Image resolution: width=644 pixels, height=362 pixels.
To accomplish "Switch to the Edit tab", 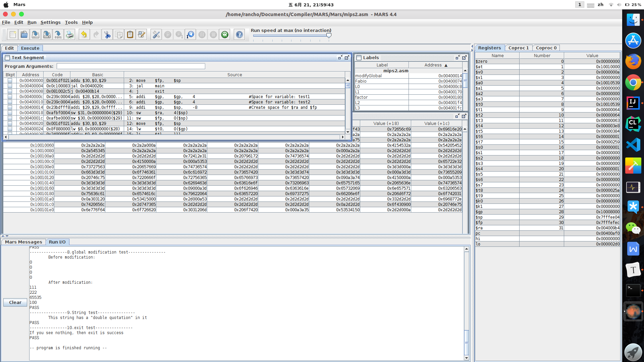I will tap(9, 48).
